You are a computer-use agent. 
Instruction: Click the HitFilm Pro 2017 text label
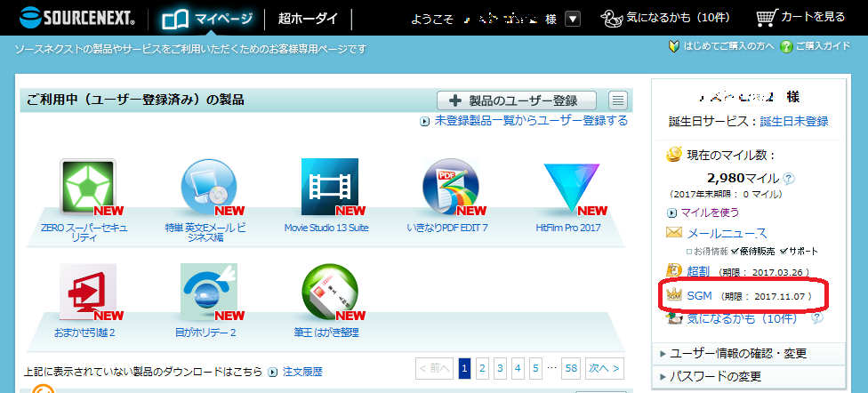click(x=568, y=228)
